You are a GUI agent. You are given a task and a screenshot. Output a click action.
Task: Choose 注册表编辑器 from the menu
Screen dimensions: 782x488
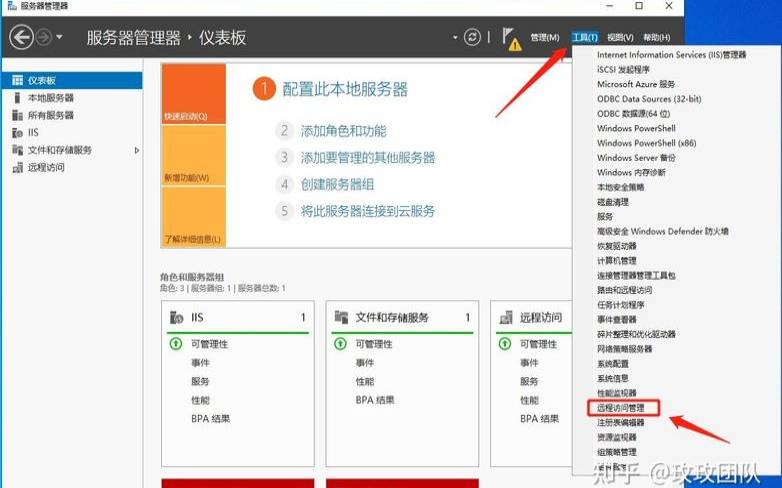620,423
